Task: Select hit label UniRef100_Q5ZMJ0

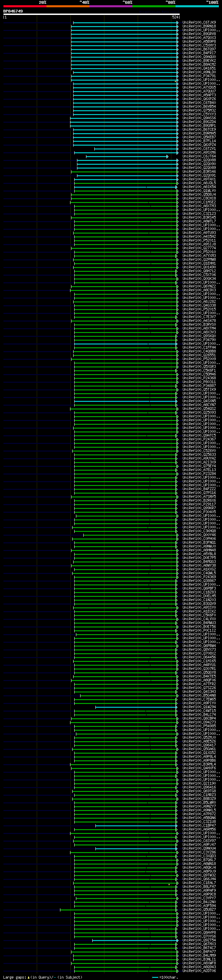Action: pyautogui.click(x=199, y=737)
